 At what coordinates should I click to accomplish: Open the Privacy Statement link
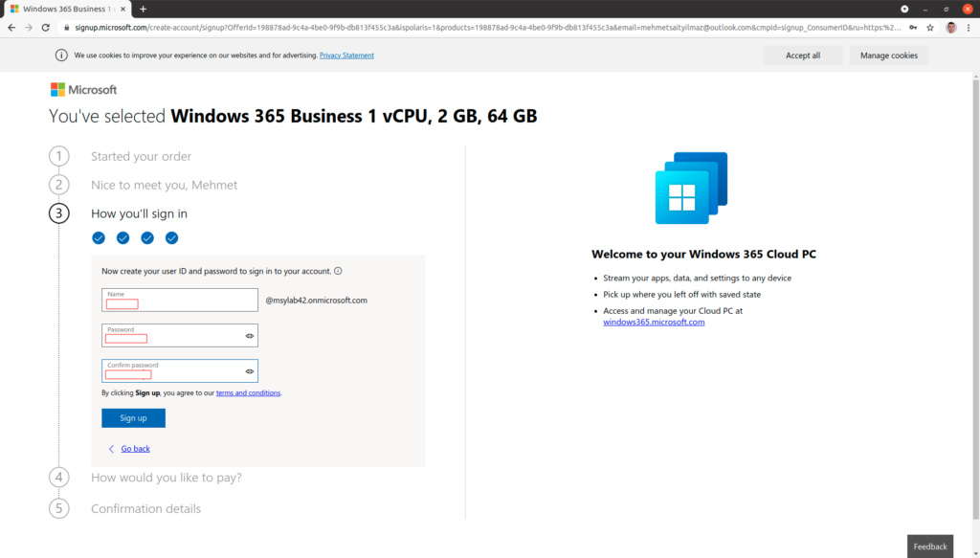coord(346,55)
